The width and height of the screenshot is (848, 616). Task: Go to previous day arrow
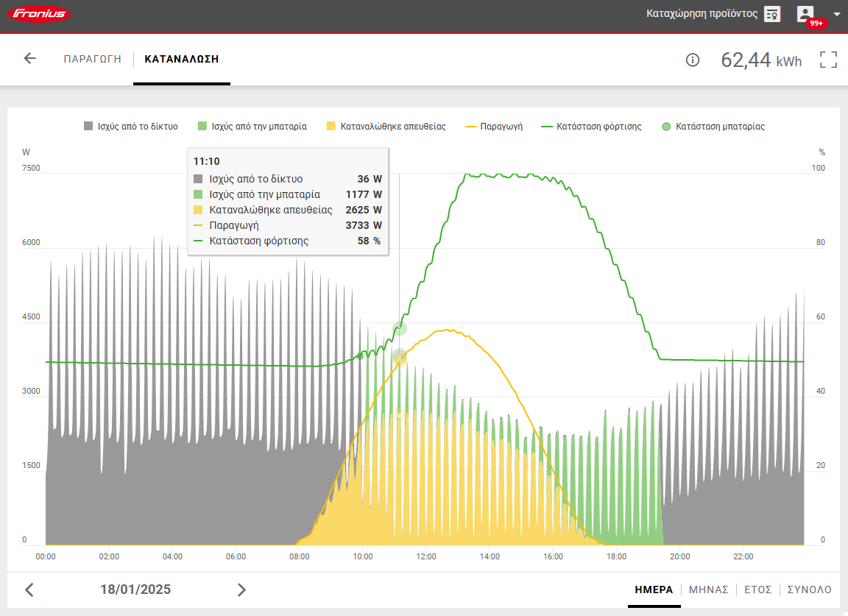tap(29, 590)
